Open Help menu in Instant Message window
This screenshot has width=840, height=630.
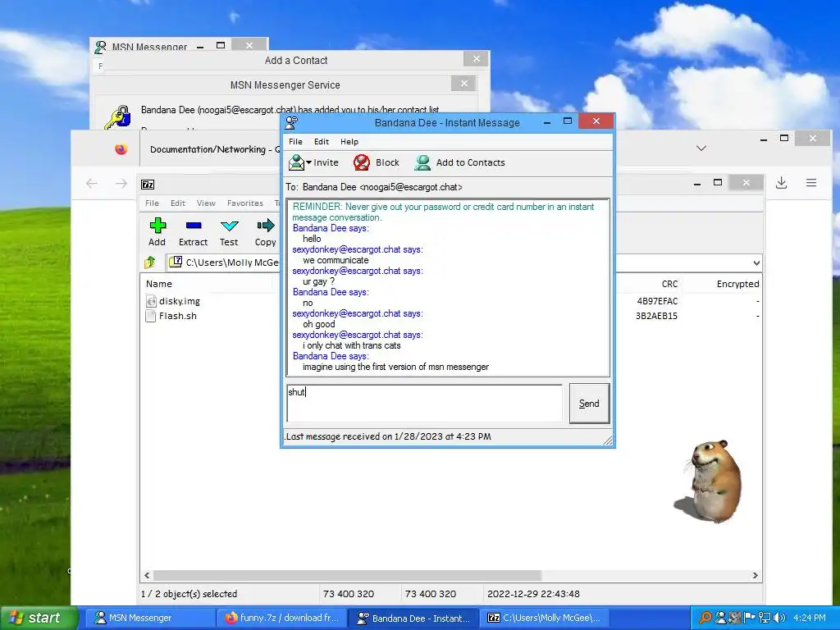pos(349,141)
